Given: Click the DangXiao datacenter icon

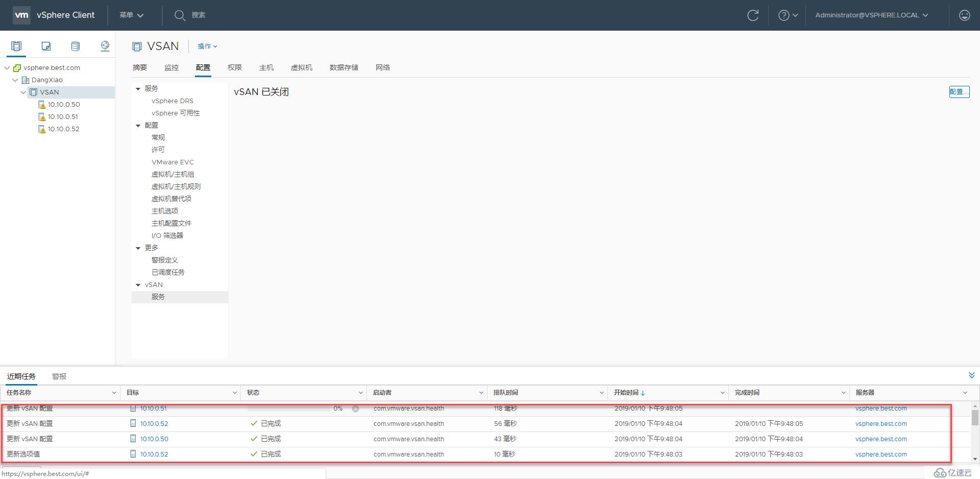Looking at the screenshot, I should click(25, 80).
